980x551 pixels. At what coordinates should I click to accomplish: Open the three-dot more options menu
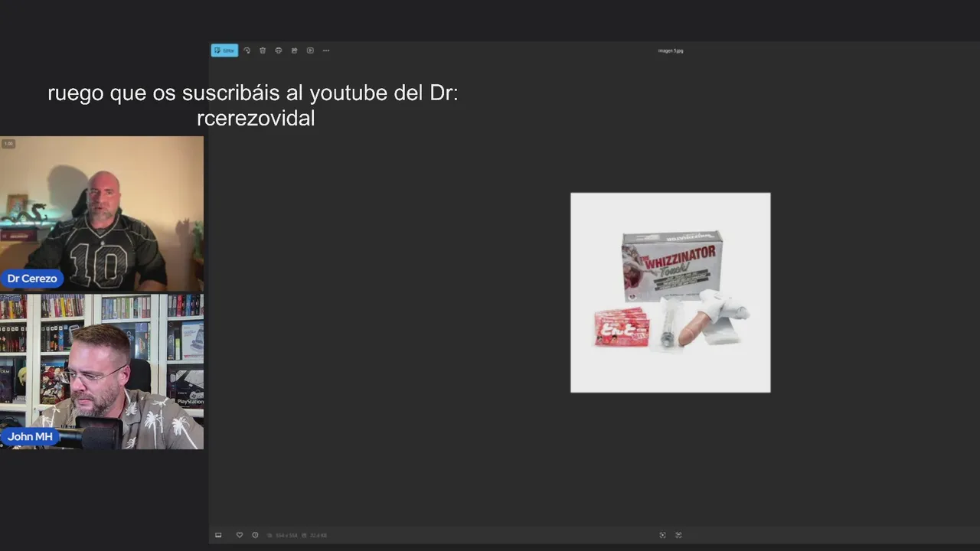tap(326, 51)
